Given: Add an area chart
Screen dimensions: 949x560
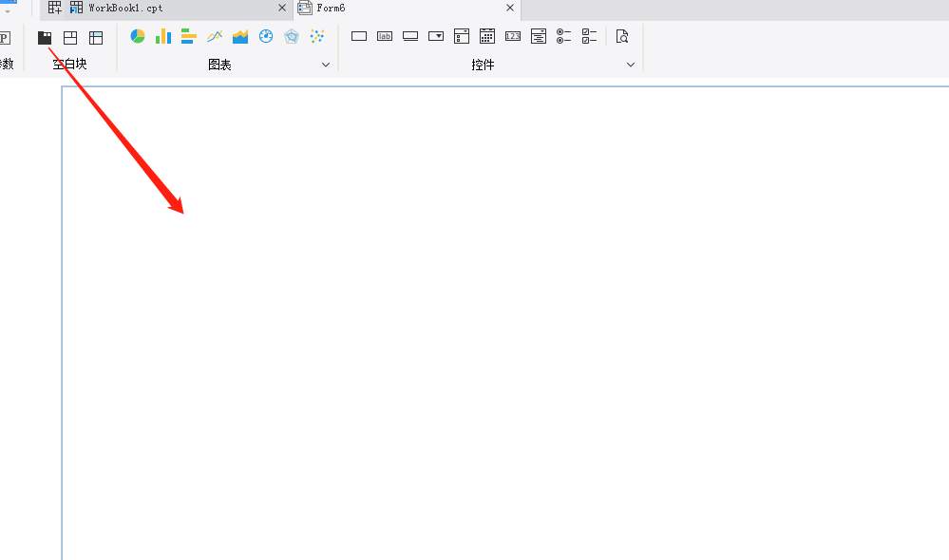Looking at the screenshot, I should pos(240,36).
